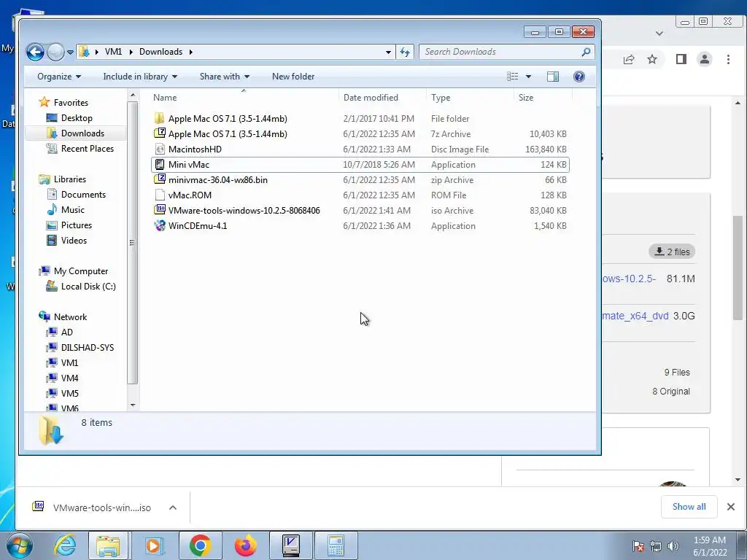
Task: Open the Documents library
Action: pos(83,194)
